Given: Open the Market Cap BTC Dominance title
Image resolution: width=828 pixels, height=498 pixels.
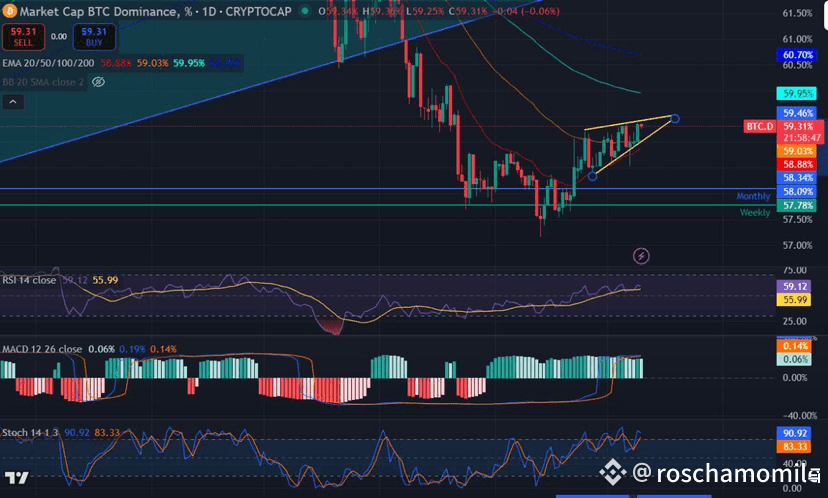Looking at the screenshot, I should pyautogui.click(x=155, y=11).
